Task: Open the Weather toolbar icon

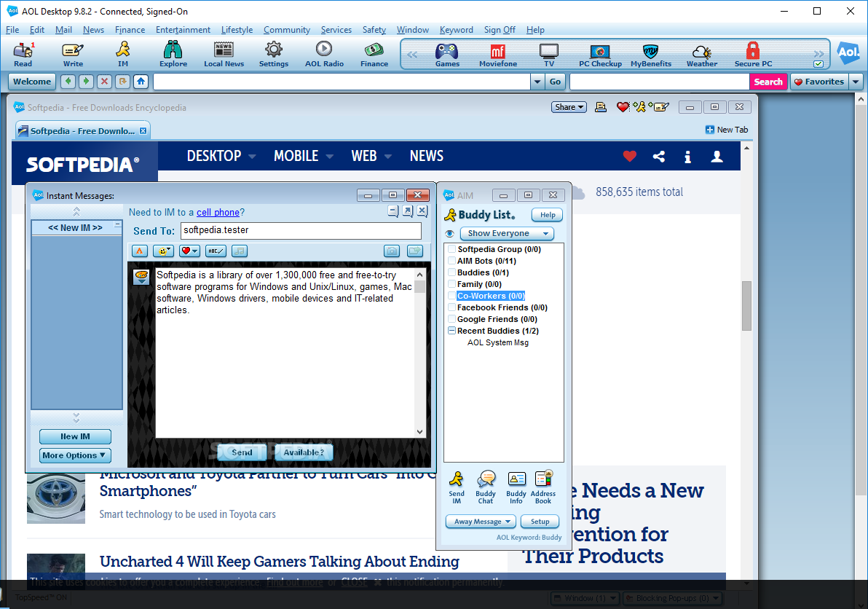Action: 701,51
